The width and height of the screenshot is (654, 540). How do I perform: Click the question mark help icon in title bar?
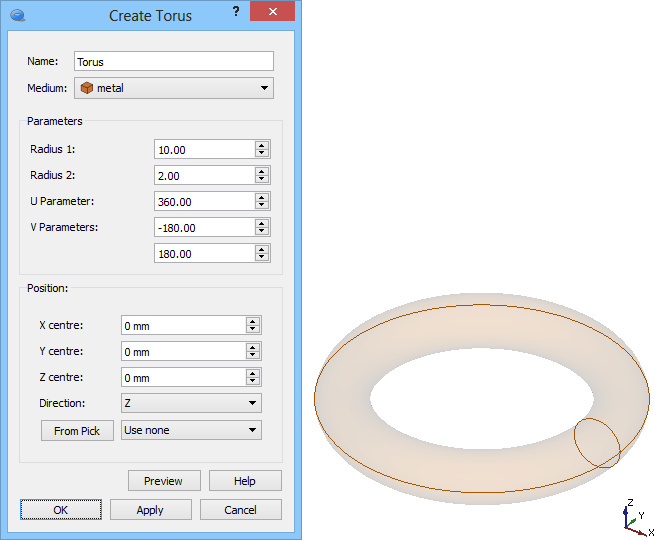click(236, 12)
